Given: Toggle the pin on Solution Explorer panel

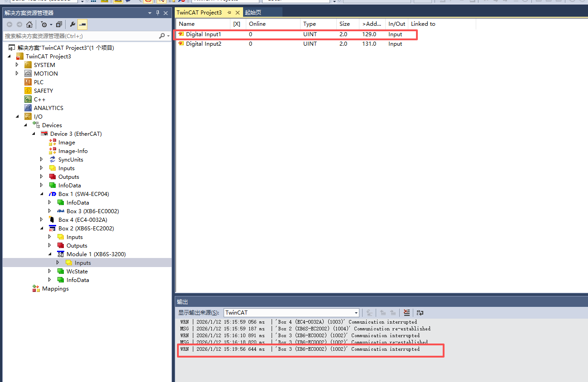Looking at the screenshot, I should coord(158,13).
